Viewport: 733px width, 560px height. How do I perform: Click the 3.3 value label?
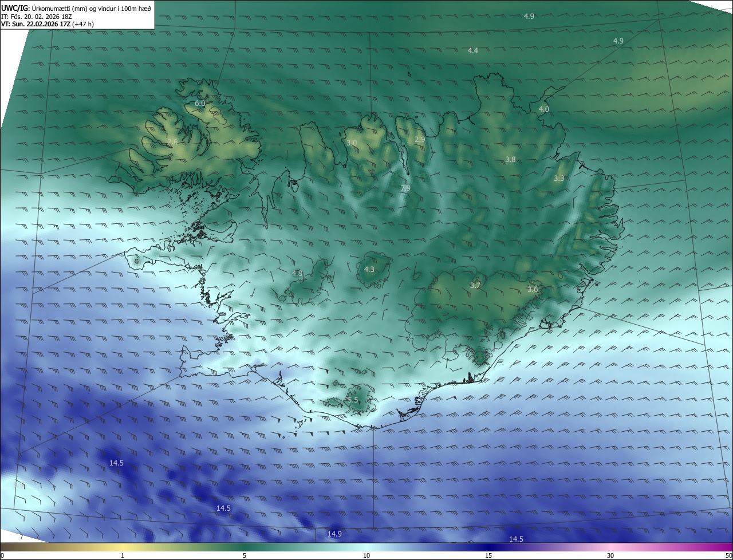(559, 179)
